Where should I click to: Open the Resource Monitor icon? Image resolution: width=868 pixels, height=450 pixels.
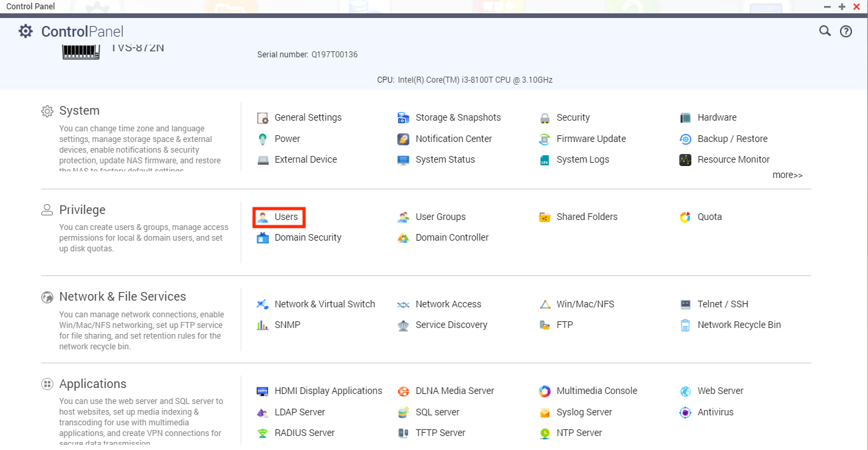(685, 160)
